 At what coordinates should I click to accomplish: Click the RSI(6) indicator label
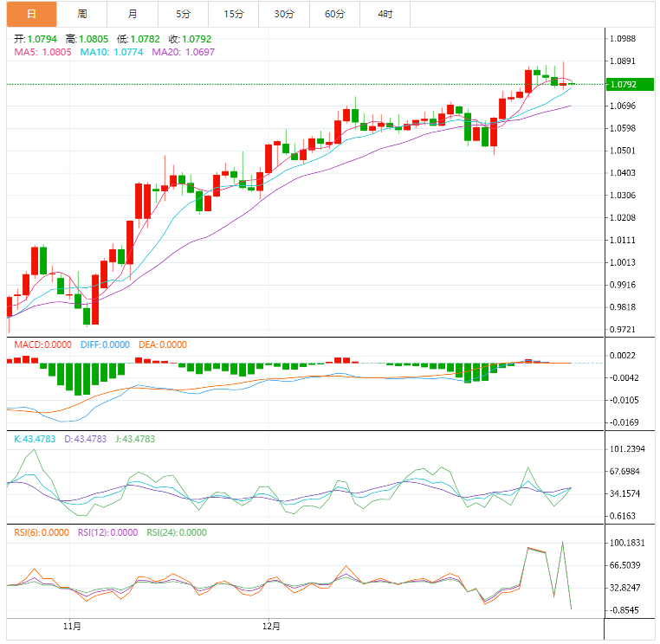click(x=41, y=533)
